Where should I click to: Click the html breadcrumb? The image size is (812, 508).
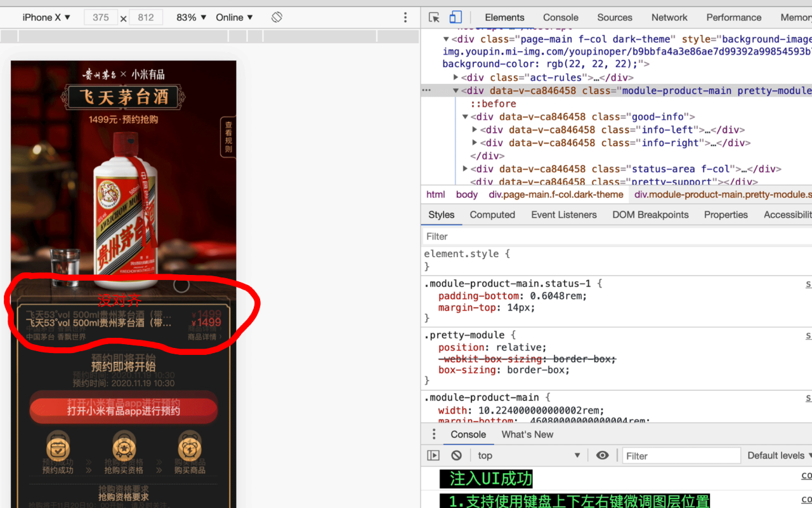coord(436,194)
